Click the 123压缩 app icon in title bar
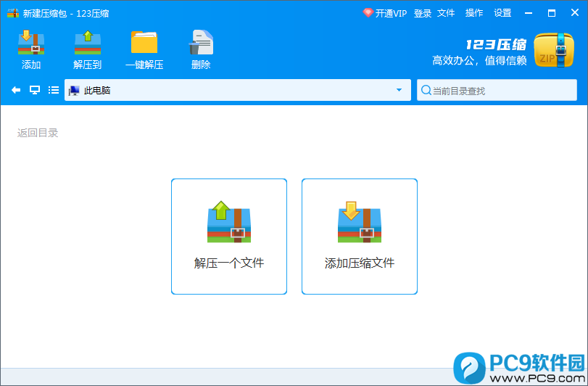The image size is (588, 386). (x=13, y=13)
